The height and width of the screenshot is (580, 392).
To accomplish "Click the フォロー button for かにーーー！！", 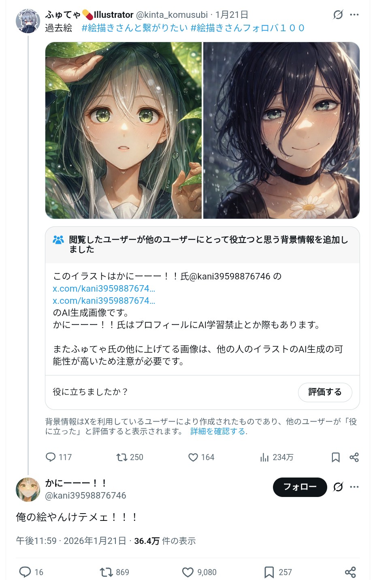I will (x=300, y=487).
